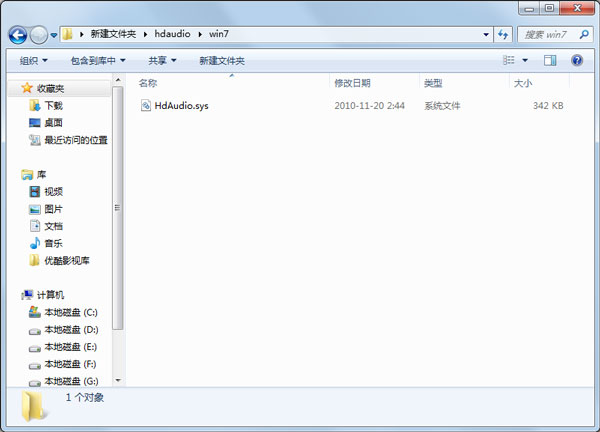This screenshot has width=600, height=432.
Task: Go back with the blue Back arrow
Action: (x=18, y=35)
